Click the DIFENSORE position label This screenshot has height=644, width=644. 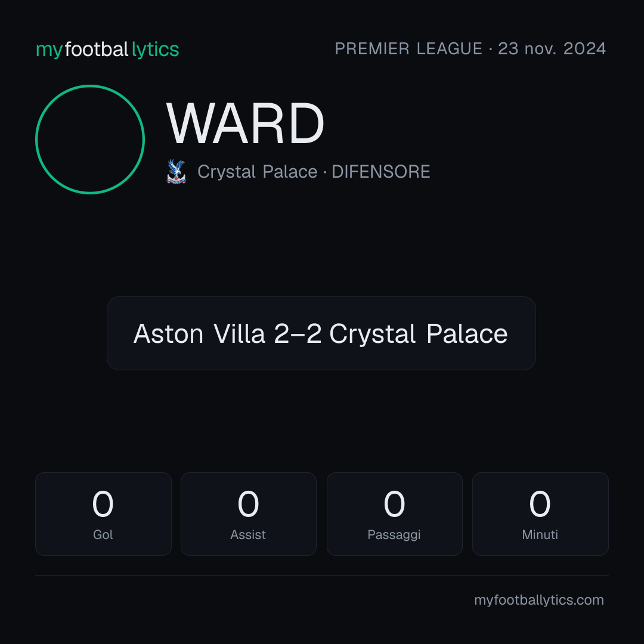click(x=380, y=172)
